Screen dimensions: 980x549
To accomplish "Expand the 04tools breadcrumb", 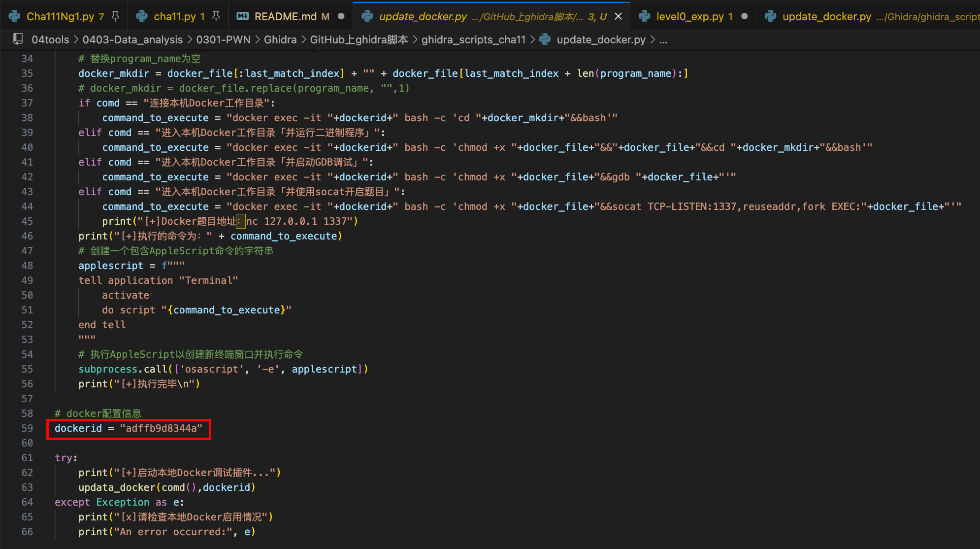I will pyautogui.click(x=50, y=39).
